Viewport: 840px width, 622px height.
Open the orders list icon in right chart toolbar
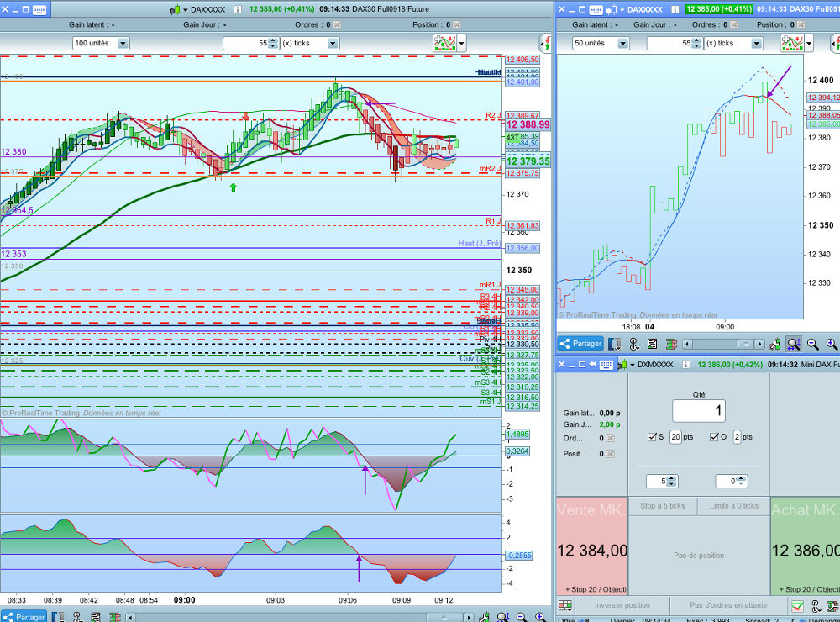pyautogui.click(x=653, y=344)
